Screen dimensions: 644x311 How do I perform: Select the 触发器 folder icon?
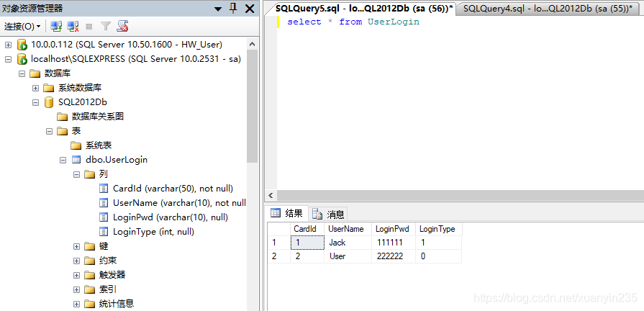89,275
